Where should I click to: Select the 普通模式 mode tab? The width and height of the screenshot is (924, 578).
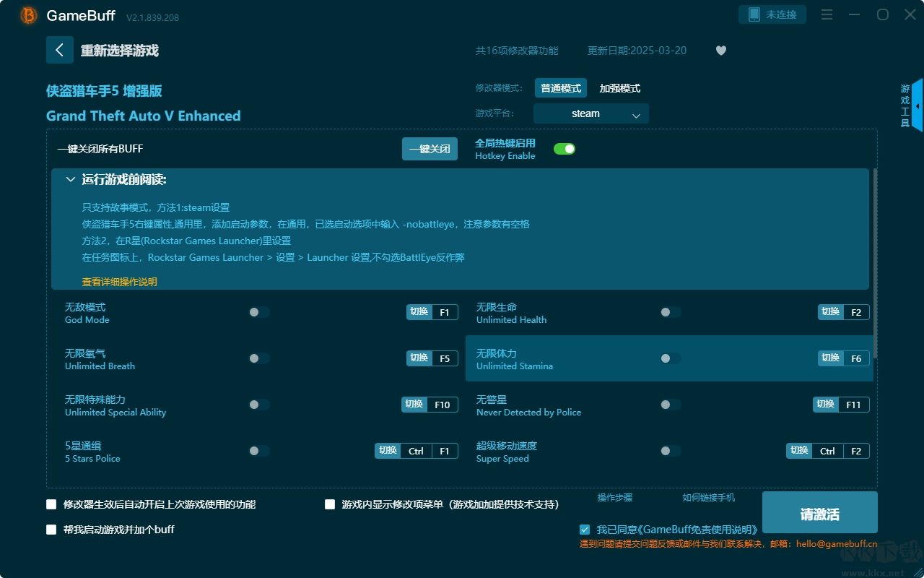coord(560,87)
